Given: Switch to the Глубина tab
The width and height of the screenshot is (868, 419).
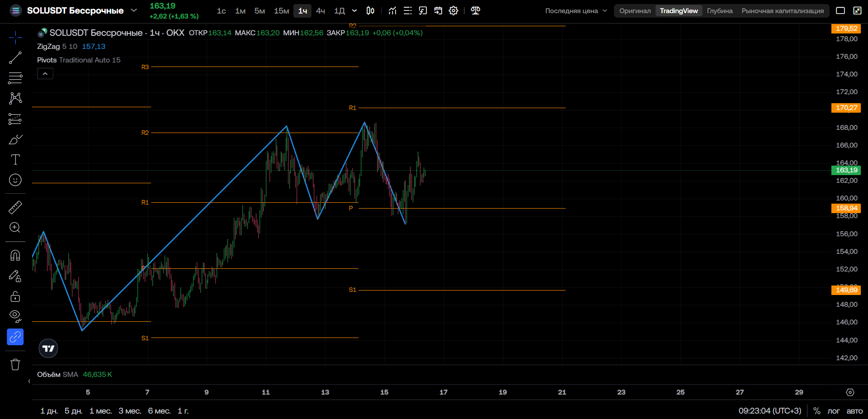Looking at the screenshot, I should (720, 11).
